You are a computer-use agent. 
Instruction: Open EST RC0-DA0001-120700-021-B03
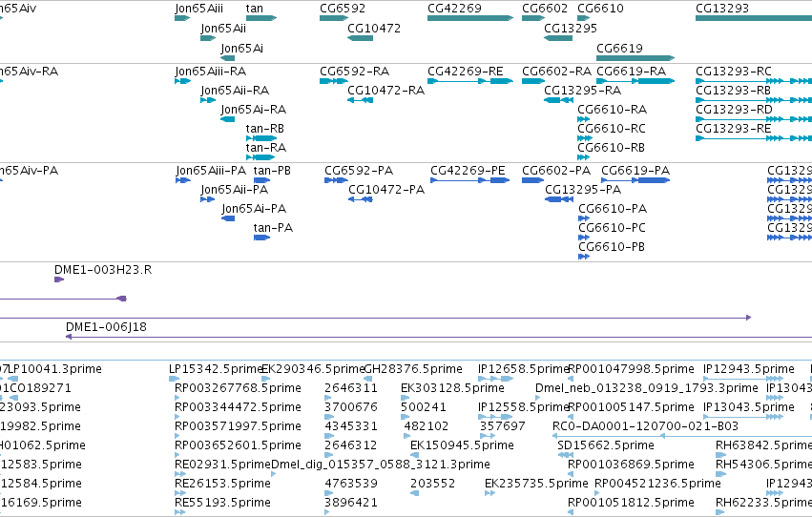click(x=645, y=426)
